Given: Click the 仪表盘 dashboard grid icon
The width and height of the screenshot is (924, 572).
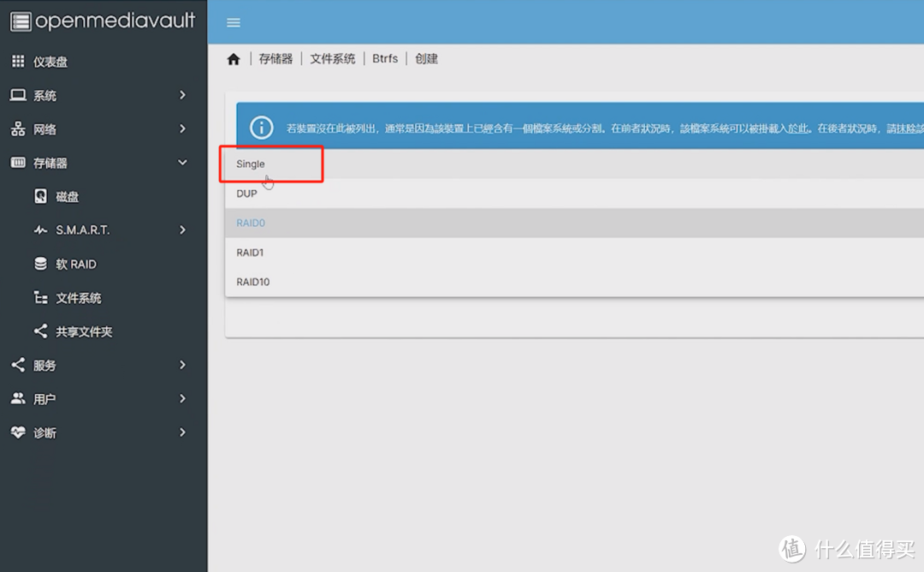Looking at the screenshot, I should click(x=18, y=62).
